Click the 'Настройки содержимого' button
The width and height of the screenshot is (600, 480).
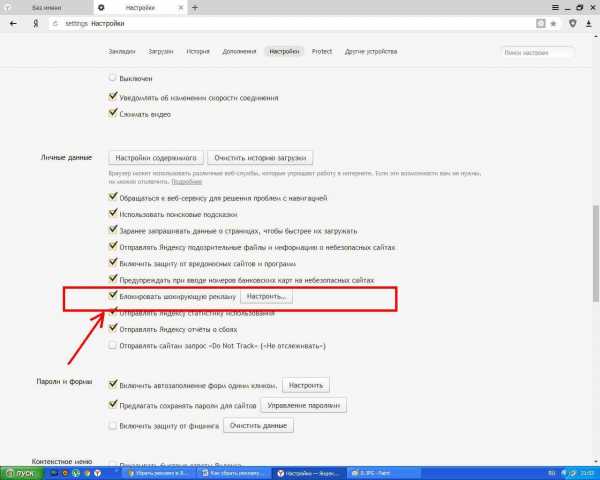(156, 158)
